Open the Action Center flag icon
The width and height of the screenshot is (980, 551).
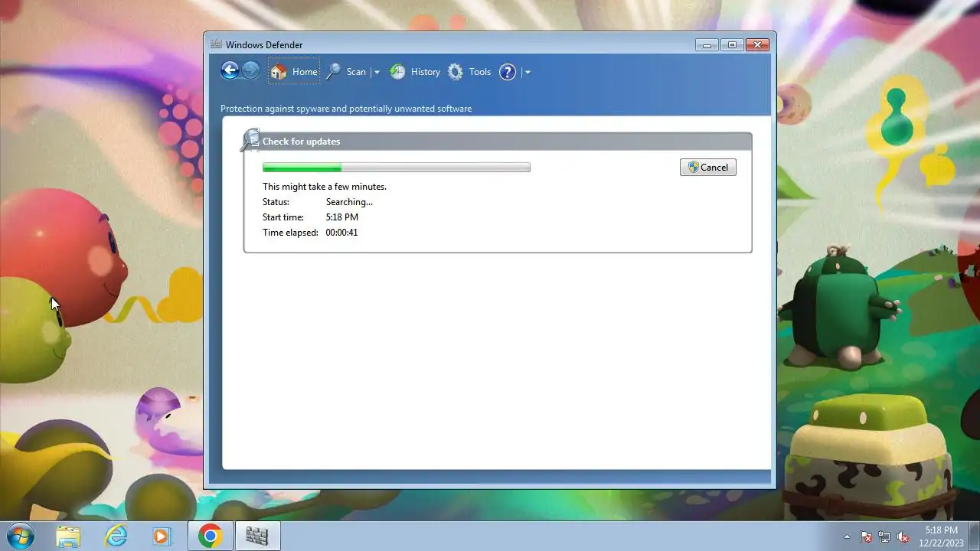tap(866, 536)
